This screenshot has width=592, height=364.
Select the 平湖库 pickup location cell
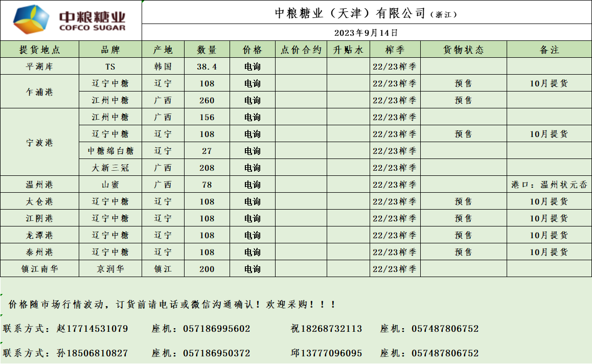[x=39, y=66]
